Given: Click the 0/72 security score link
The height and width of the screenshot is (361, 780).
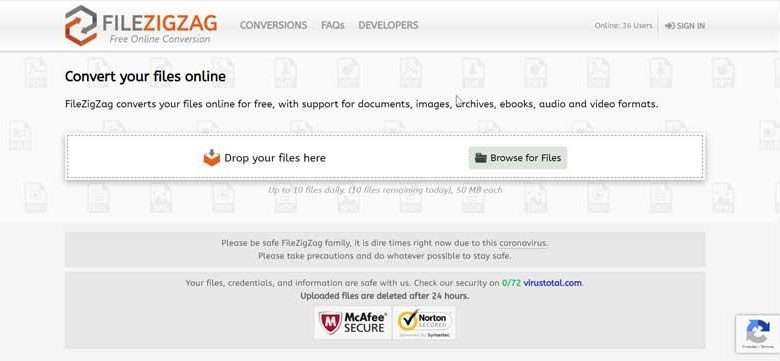Looking at the screenshot, I should point(511,283).
